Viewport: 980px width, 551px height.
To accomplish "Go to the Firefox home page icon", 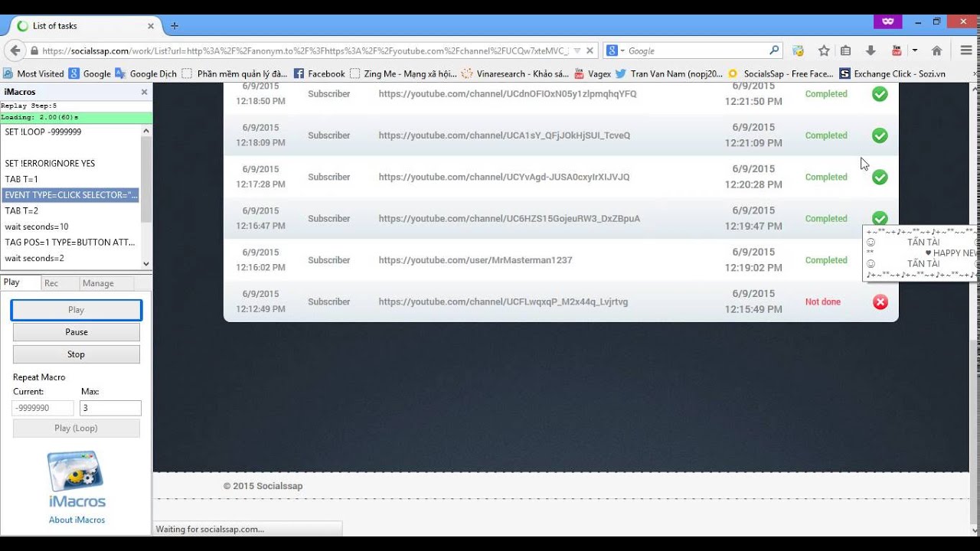I will click(936, 51).
